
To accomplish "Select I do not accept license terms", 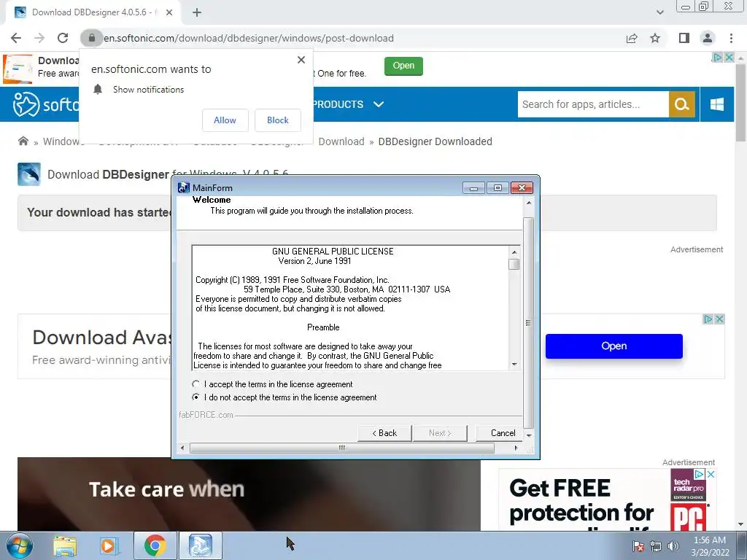I will [x=196, y=397].
